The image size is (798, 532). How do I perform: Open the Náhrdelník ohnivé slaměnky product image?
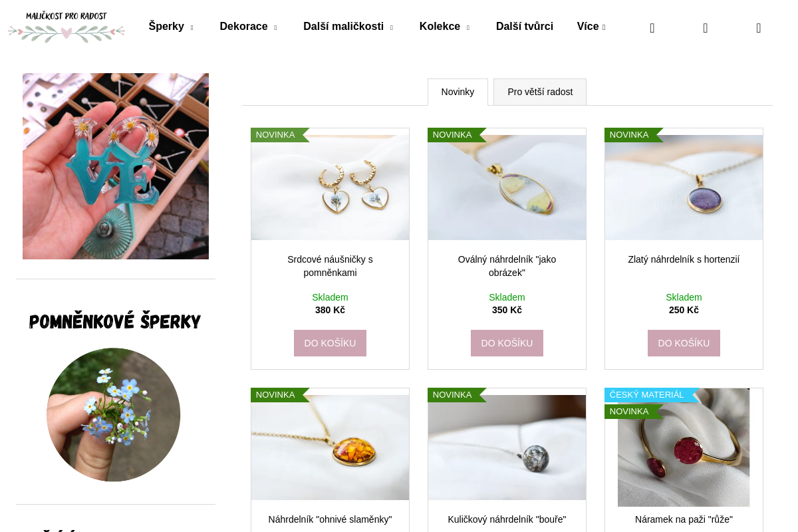point(330,448)
